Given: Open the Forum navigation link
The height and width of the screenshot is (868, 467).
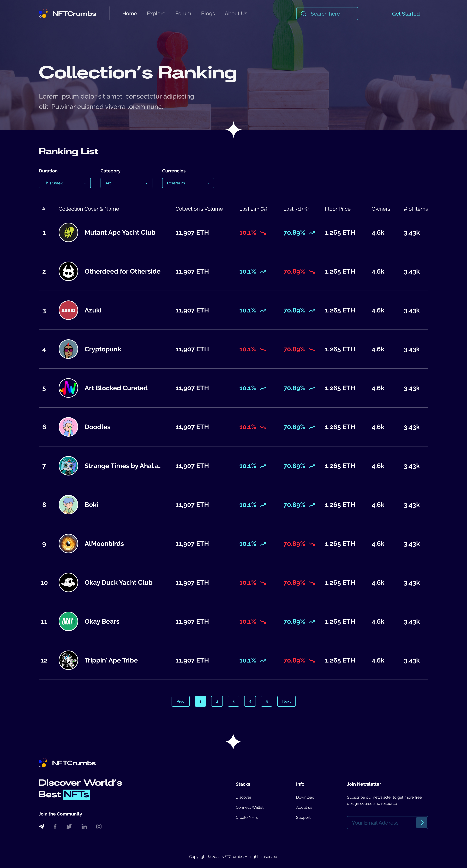Looking at the screenshot, I should click(x=183, y=13).
